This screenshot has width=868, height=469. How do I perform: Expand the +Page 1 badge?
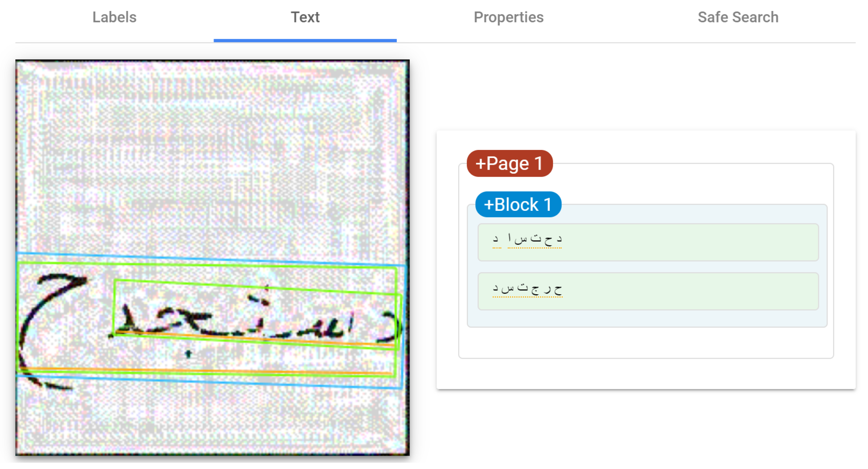(509, 164)
